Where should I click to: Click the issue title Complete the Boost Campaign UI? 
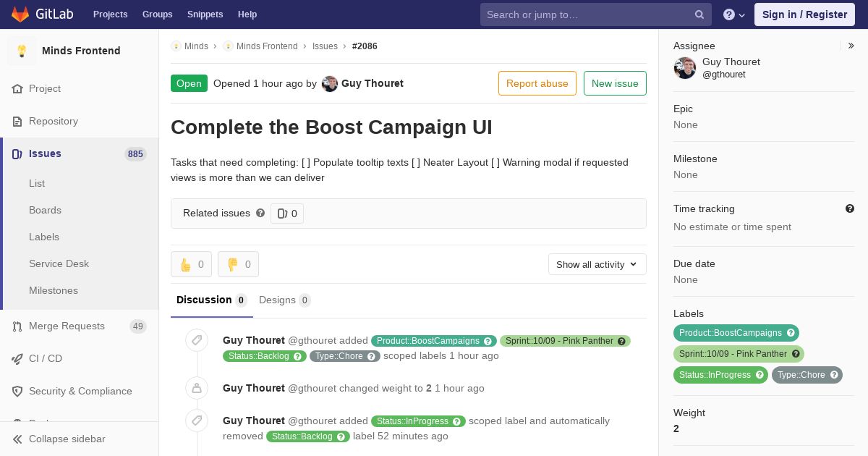click(331, 127)
